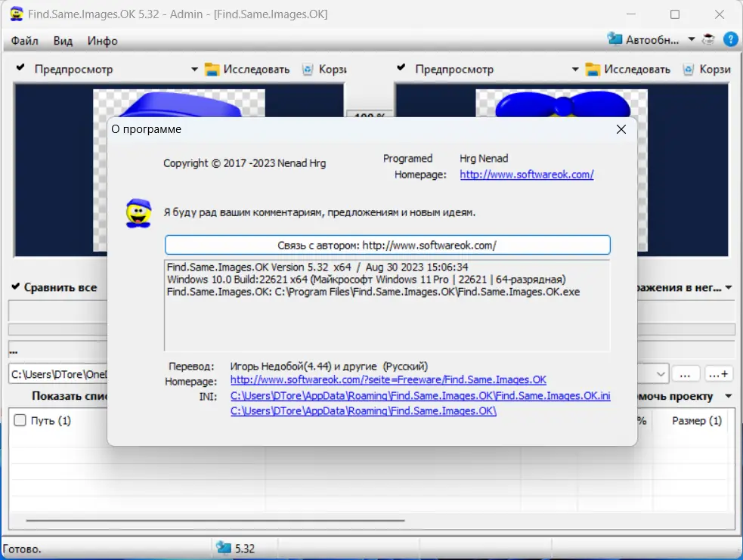Image resolution: width=743 pixels, height=560 pixels.
Task: Click the horizontal scrollbar in the results list
Action: tap(215, 520)
